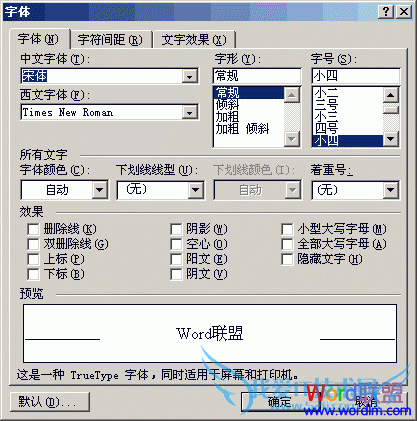The image size is (417, 421).
Task: Enable 隐藏文字 hidden text checkbox
Action: pos(287,259)
